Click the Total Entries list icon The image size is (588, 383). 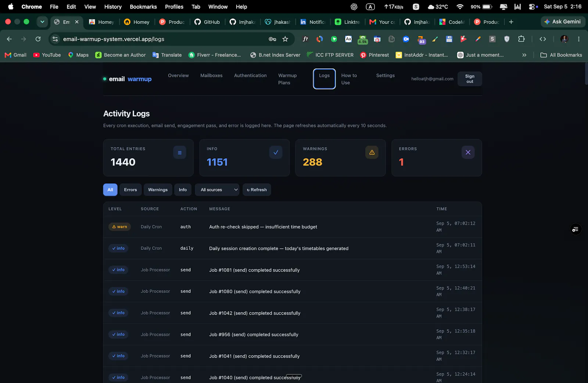(180, 152)
